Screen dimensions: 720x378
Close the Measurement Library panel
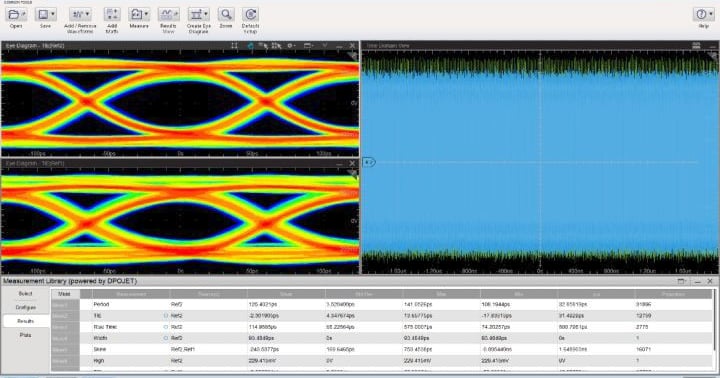click(x=710, y=281)
